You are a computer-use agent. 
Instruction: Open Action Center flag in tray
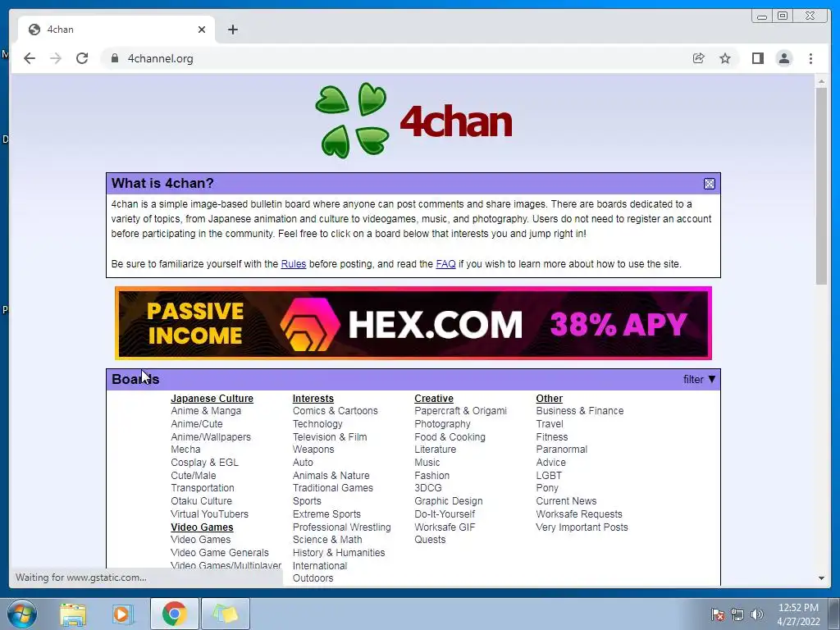[x=717, y=614]
